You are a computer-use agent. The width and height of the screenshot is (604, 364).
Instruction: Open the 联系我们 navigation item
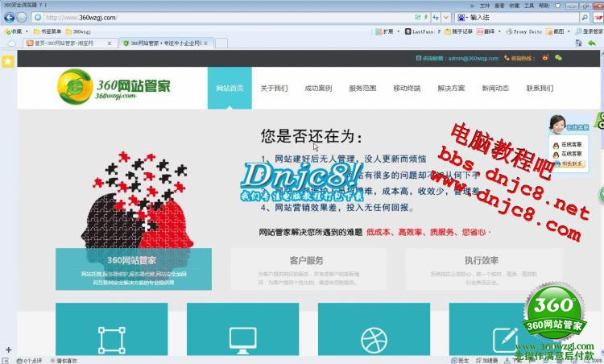(540, 88)
